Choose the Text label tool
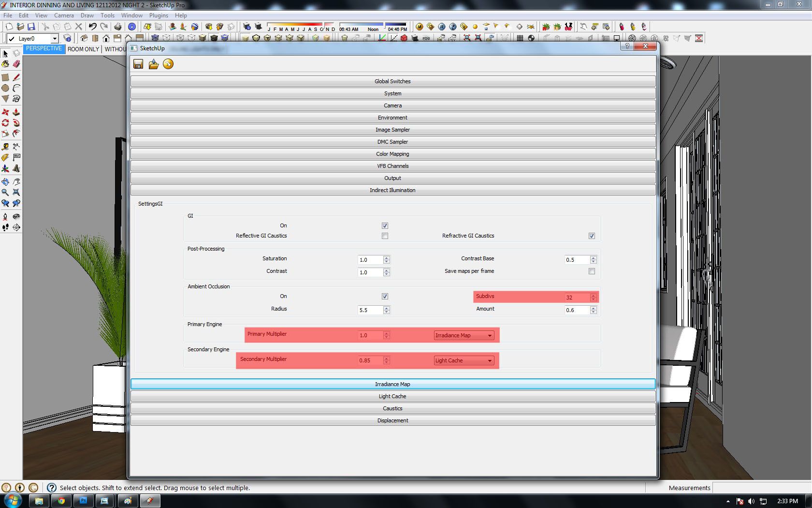 [x=16, y=157]
